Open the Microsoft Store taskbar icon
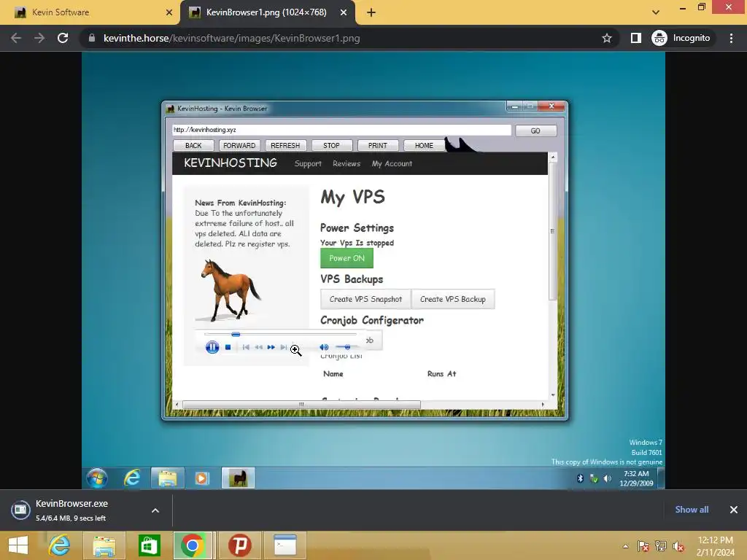 [x=149, y=545]
